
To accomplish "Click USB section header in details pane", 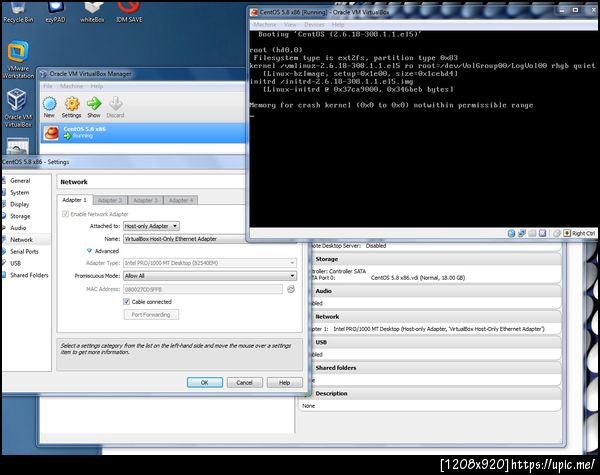I will click(435, 342).
